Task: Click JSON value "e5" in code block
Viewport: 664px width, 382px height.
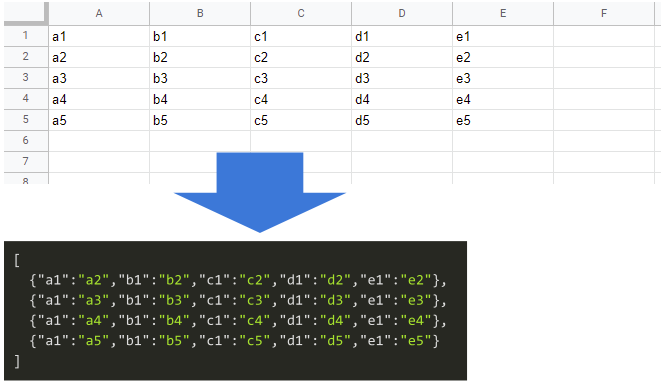Action: [x=416, y=340]
